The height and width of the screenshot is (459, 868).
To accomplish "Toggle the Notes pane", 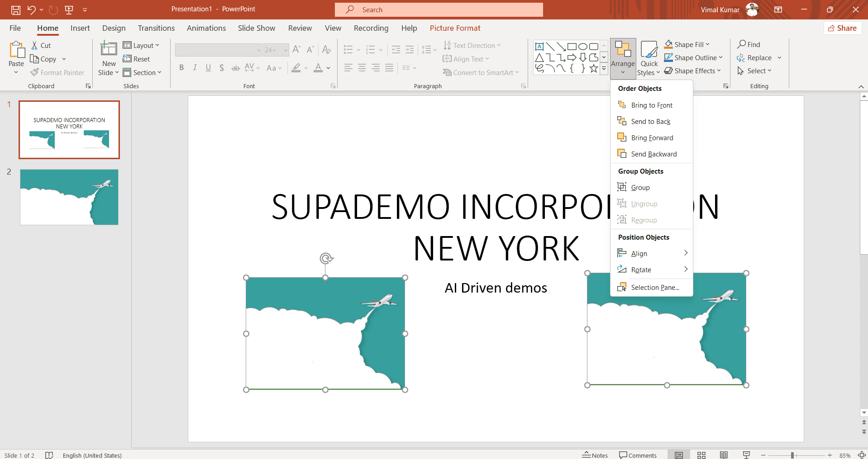I will [595, 455].
